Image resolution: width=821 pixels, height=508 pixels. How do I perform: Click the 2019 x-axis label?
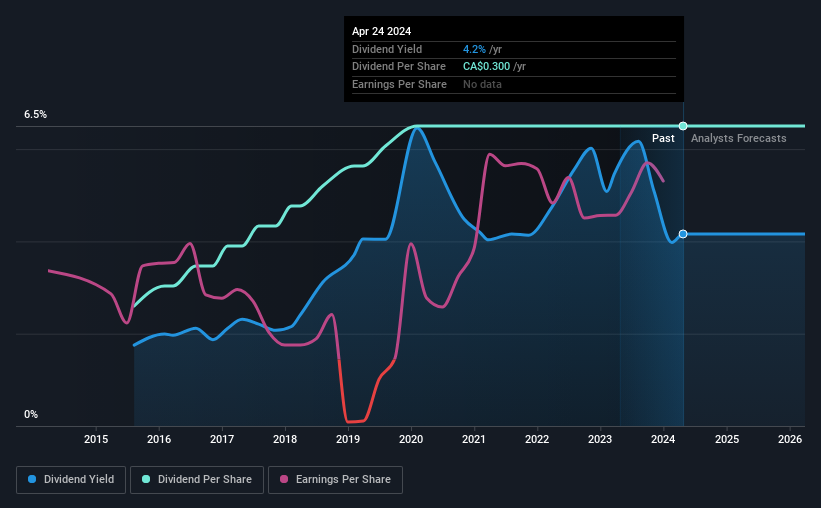coord(348,439)
